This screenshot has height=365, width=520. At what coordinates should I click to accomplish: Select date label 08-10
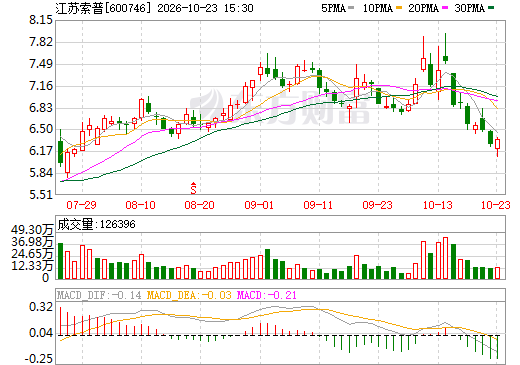141,205
